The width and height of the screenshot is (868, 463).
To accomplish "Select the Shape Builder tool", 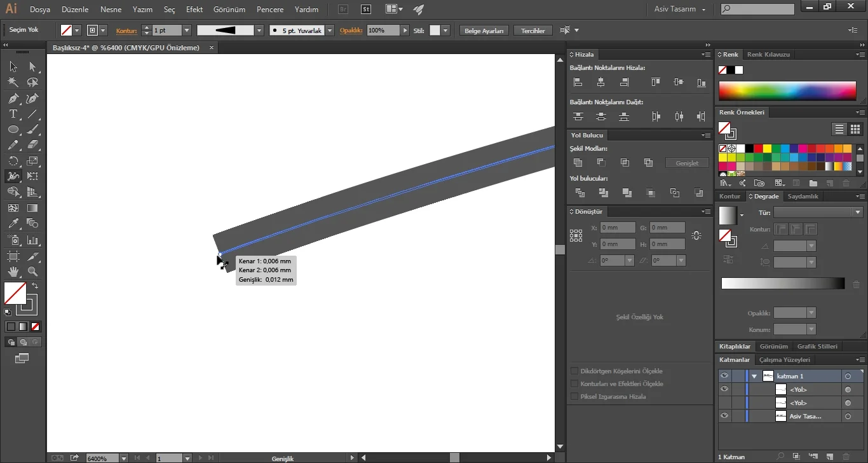I will 13,192.
